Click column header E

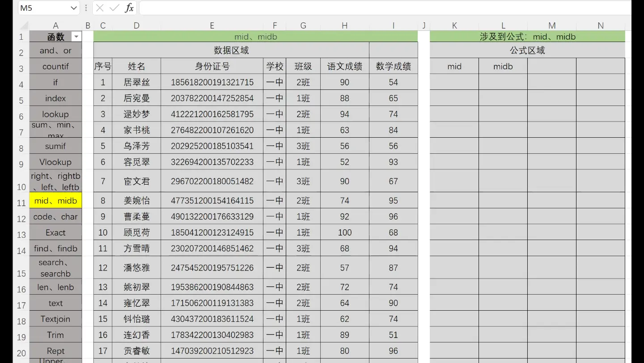(x=212, y=25)
